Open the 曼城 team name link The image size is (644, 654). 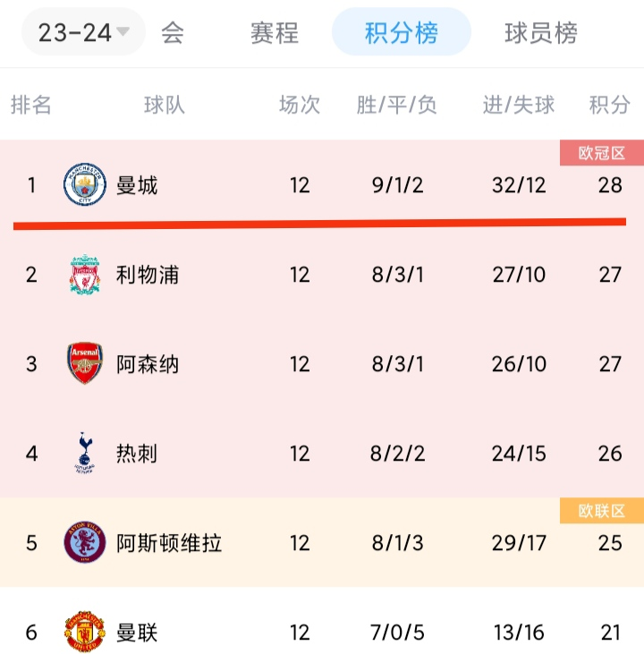click(137, 185)
